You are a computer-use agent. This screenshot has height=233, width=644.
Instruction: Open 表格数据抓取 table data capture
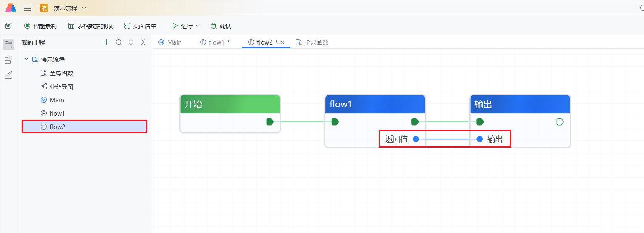pyautogui.click(x=90, y=26)
